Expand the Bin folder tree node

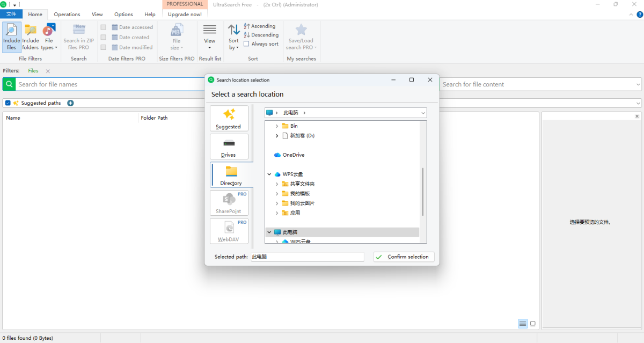[277, 126]
